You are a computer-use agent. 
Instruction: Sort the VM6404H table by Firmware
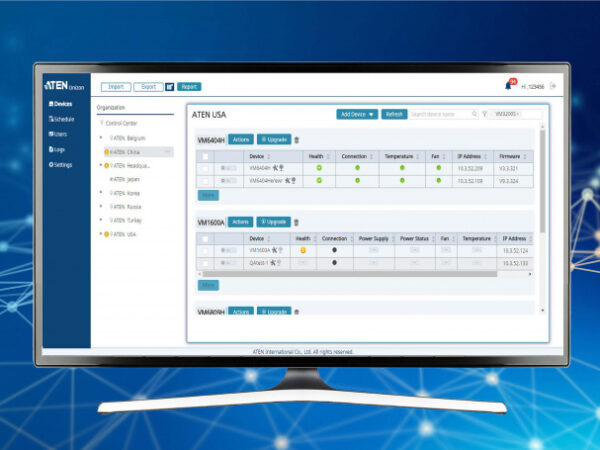tap(525, 157)
